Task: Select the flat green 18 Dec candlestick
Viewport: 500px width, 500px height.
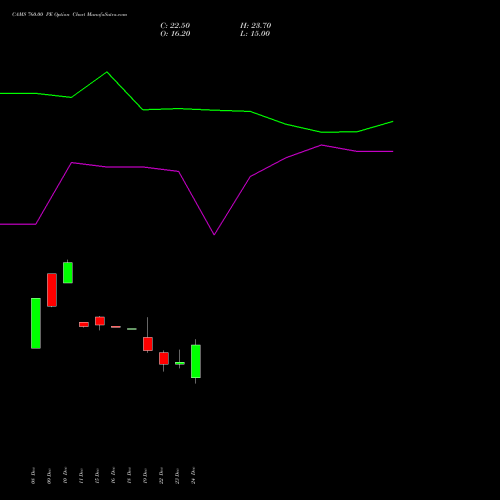Action: tap(132, 329)
